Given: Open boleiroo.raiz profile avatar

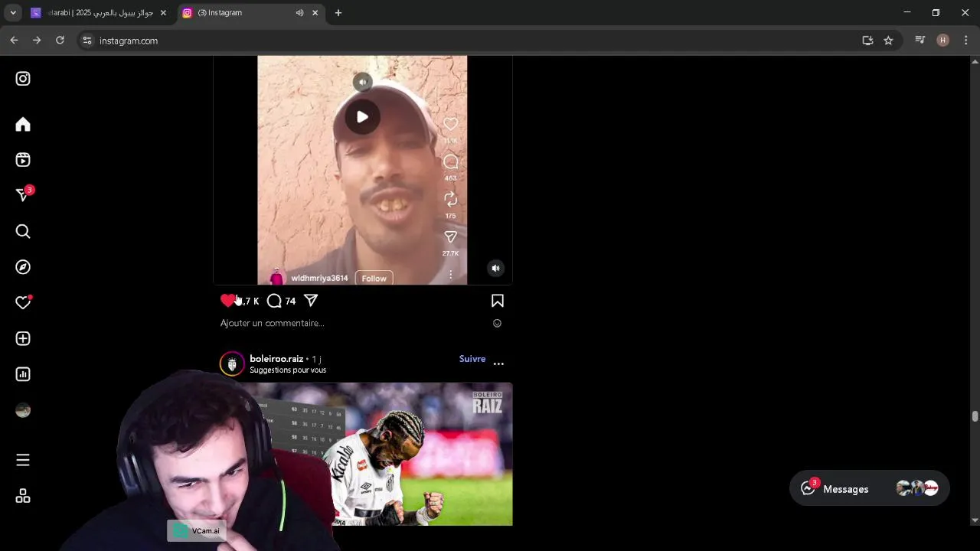Looking at the screenshot, I should click(232, 364).
